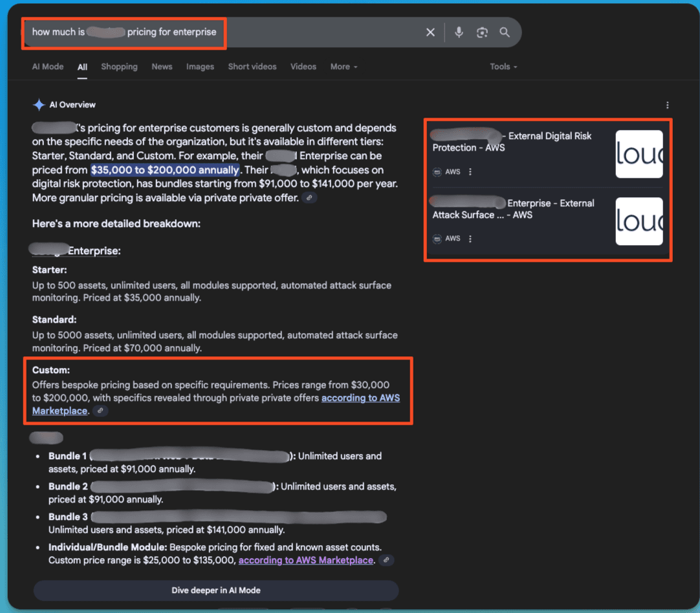Click in the search query input field

pos(223,32)
